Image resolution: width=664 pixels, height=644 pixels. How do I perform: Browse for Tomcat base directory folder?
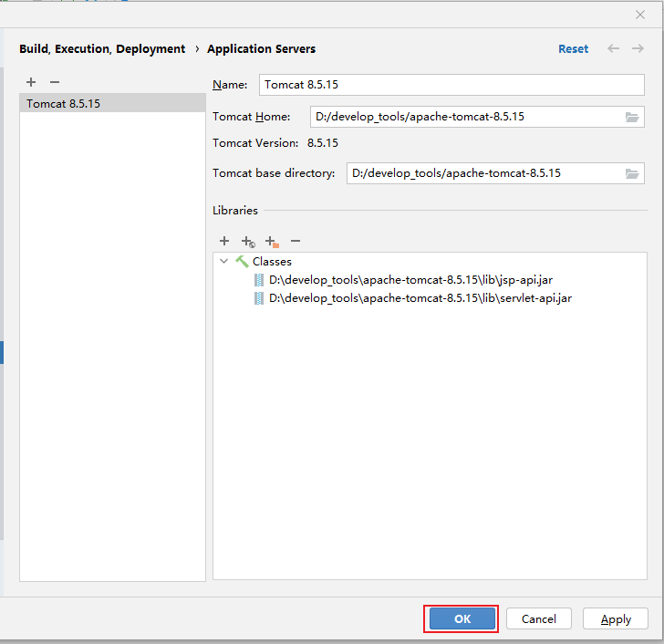(632, 173)
